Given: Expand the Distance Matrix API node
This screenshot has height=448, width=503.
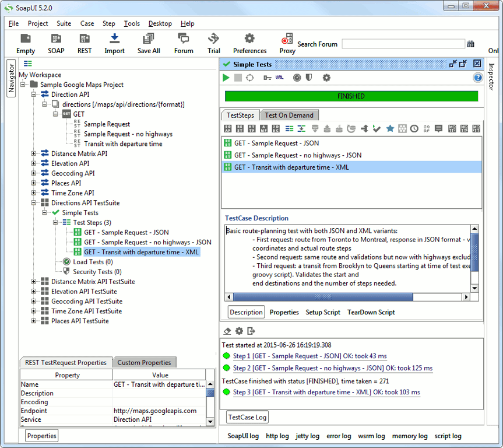Looking at the screenshot, I should (34, 153).
